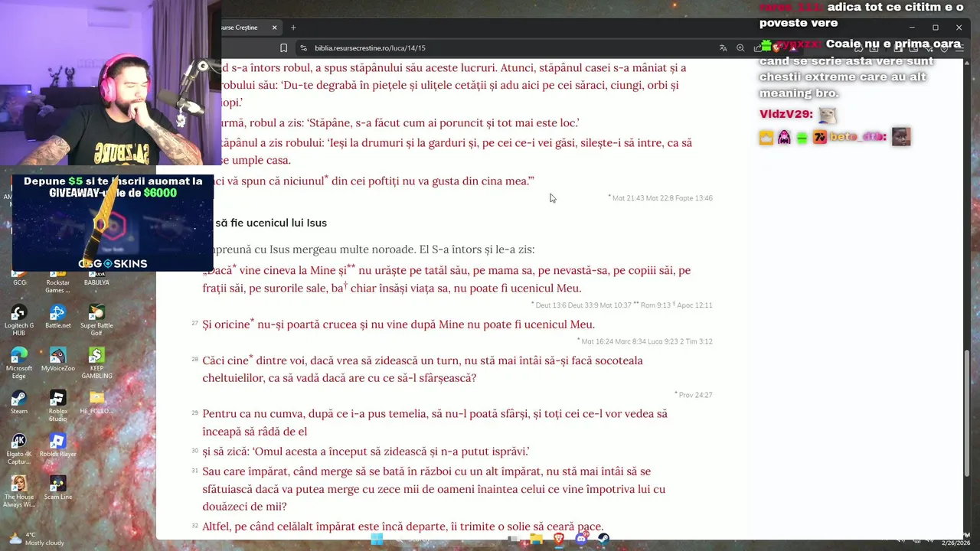The image size is (980, 551).
Task: Click the verse number 31
Action: coord(194,470)
